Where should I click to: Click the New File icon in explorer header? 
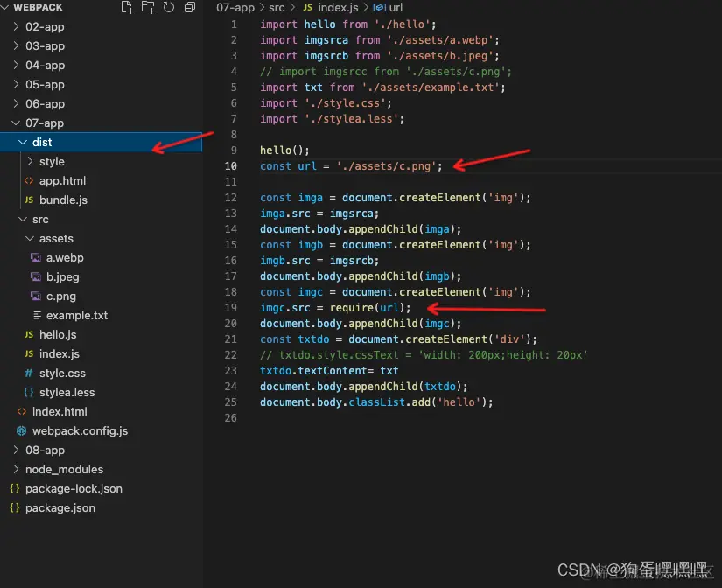[x=127, y=7]
